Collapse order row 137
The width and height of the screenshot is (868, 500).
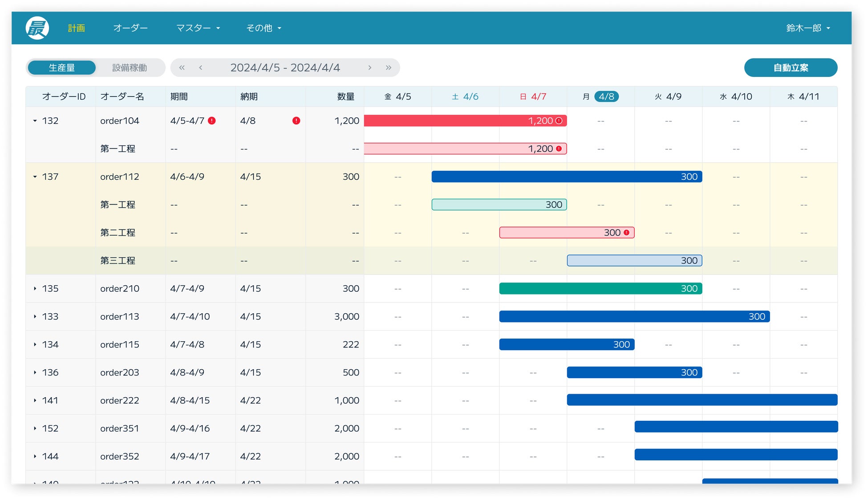tap(35, 177)
